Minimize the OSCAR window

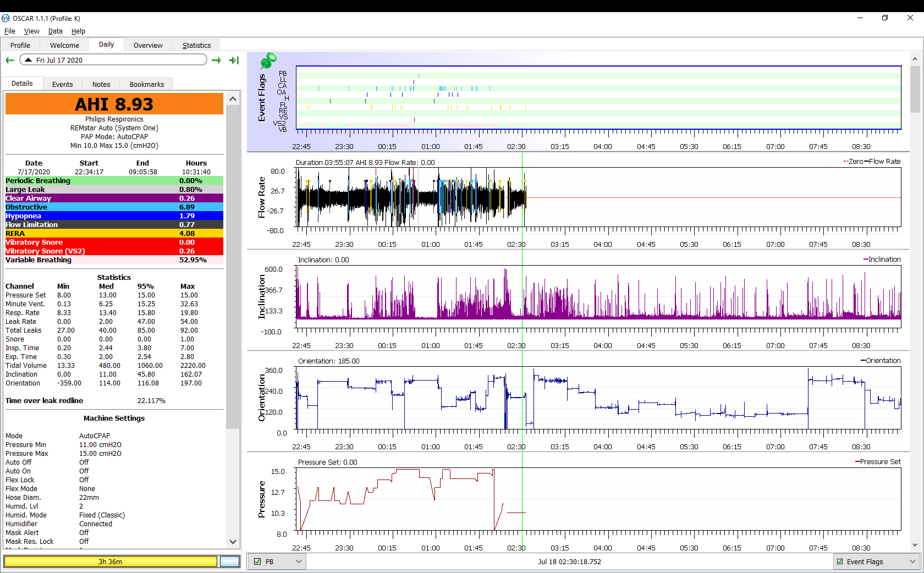[860, 18]
